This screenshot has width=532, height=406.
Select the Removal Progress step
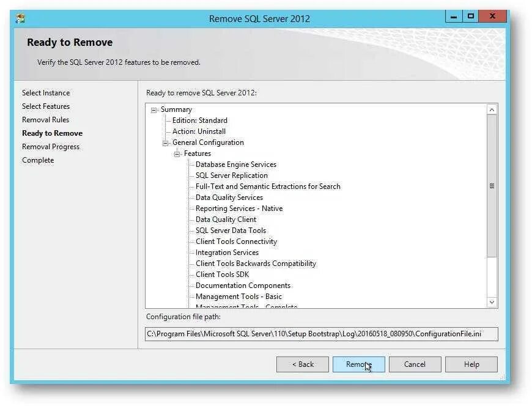click(x=51, y=147)
